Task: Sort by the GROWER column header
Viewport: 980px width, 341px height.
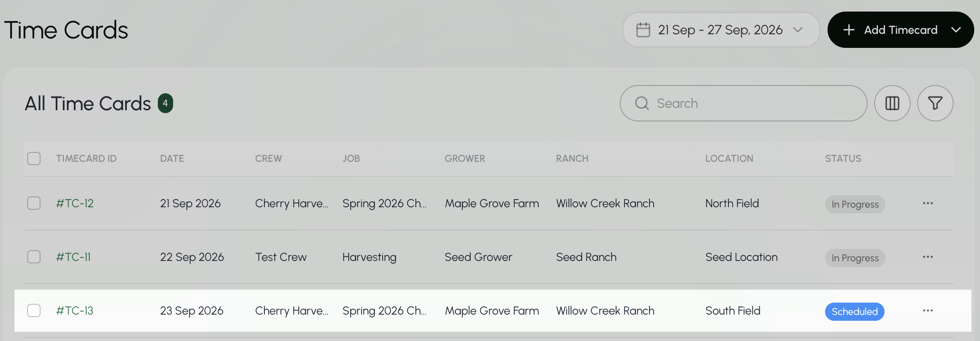Action: pos(465,159)
